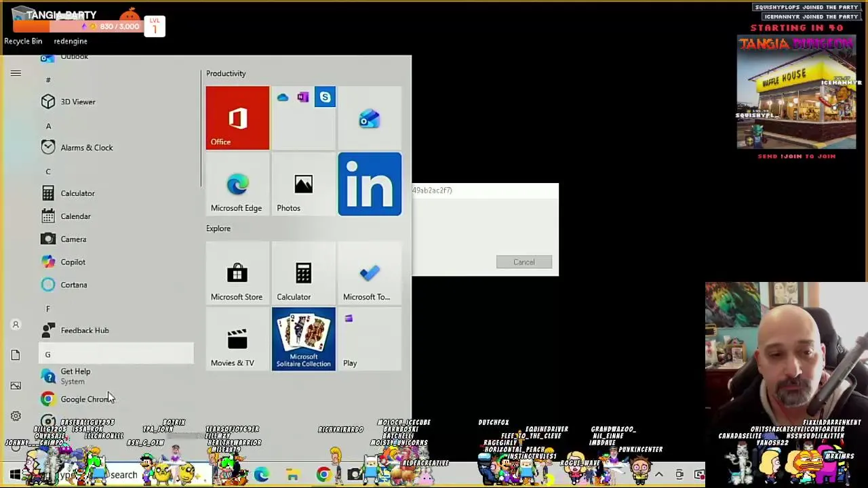Click the app list scrollbar thumb
Image resolution: width=868 pixels, height=488 pixels.
click(201, 129)
